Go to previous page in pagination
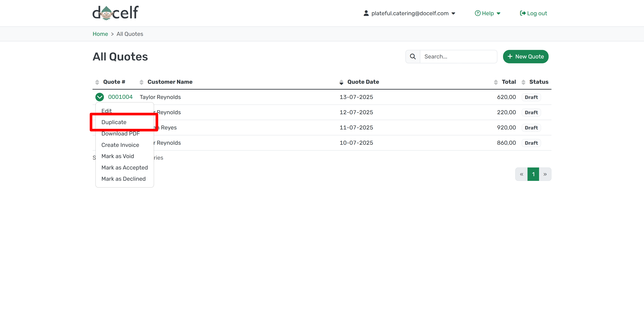The image size is (644, 311). pyautogui.click(x=521, y=174)
